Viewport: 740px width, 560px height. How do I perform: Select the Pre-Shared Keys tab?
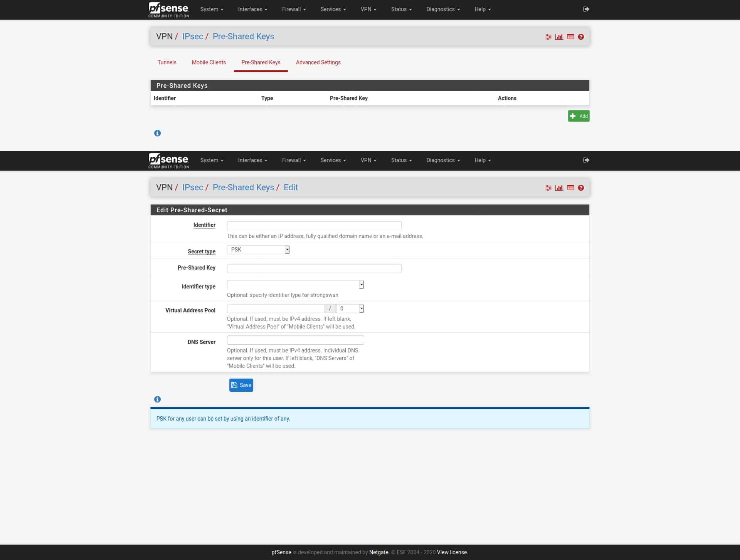tap(261, 62)
